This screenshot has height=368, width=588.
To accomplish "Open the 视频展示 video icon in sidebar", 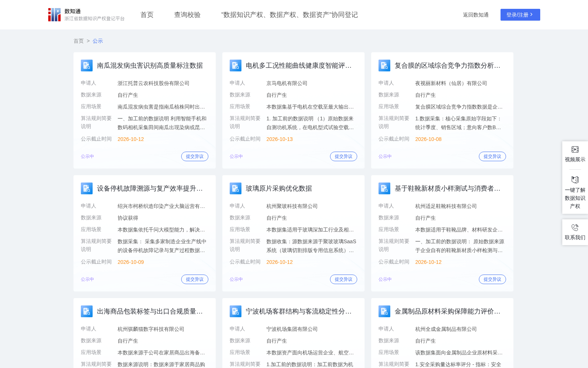I will pos(575,149).
